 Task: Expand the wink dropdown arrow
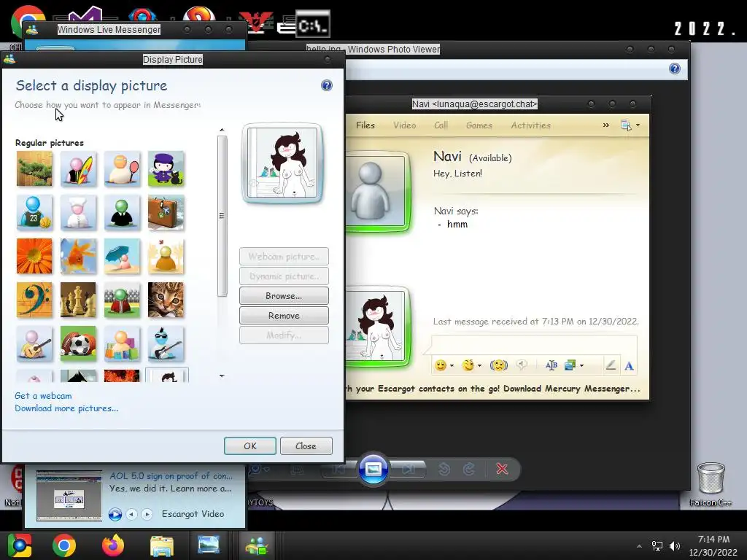coord(479,366)
